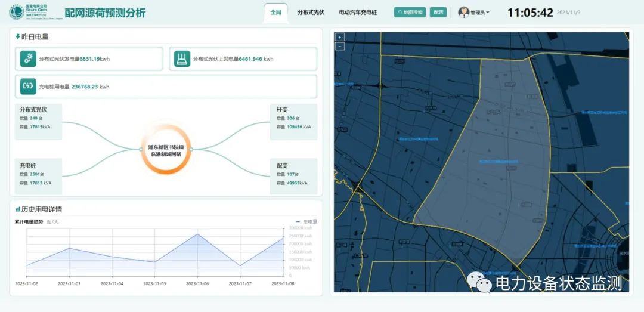Click the 配置 button
The image size is (644, 312).
[x=438, y=12]
